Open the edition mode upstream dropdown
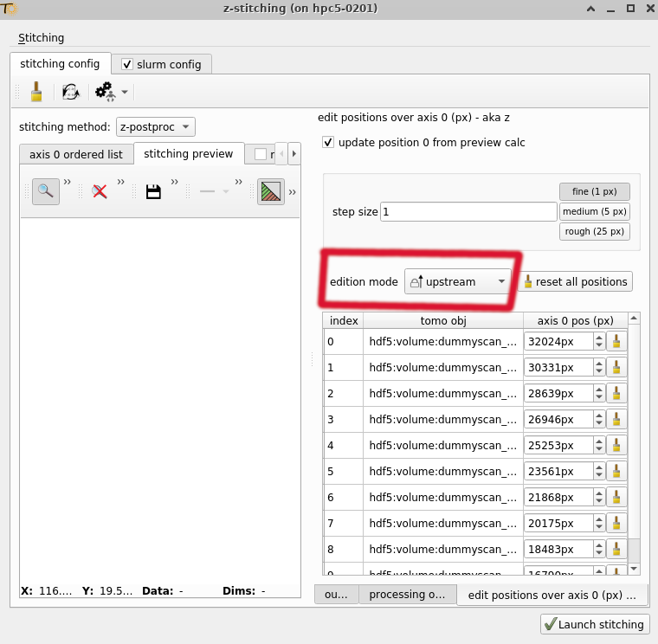This screenshot has height=644, width=658. pos(458,281)
